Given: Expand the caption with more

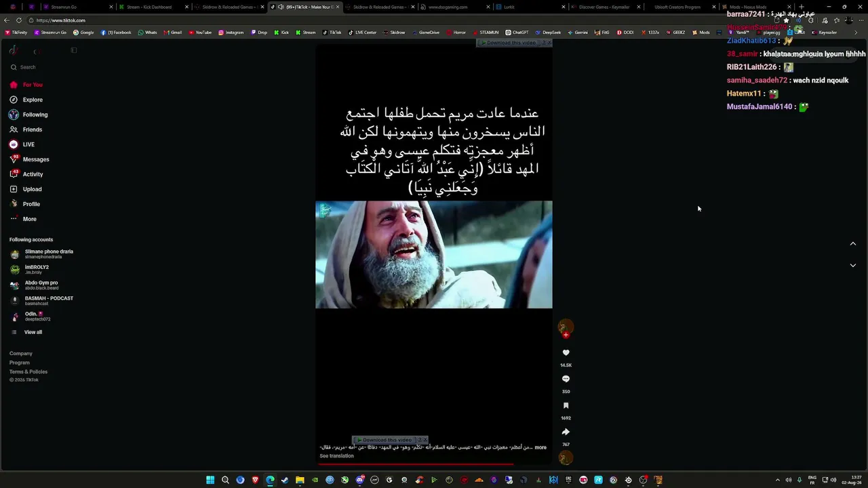Looking at the screenshot, I should tap(540, 447).
